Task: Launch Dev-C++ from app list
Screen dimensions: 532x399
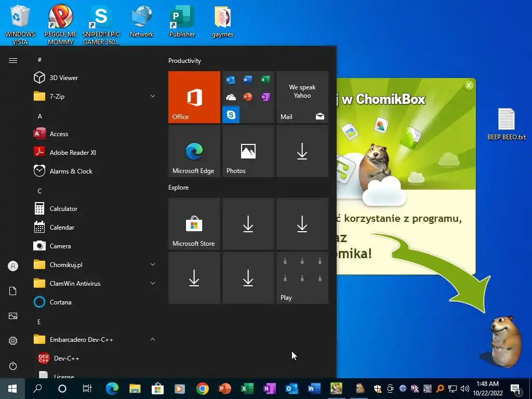Action: 66,358
